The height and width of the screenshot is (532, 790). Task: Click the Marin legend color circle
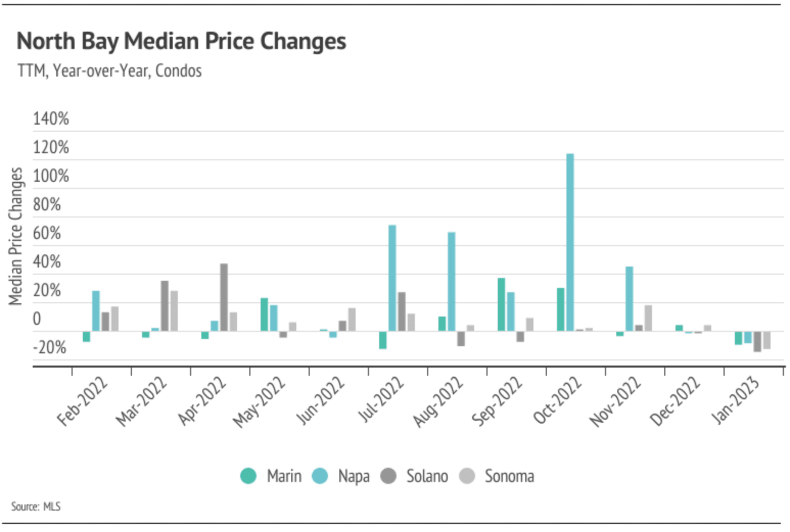tap(248, 476)
